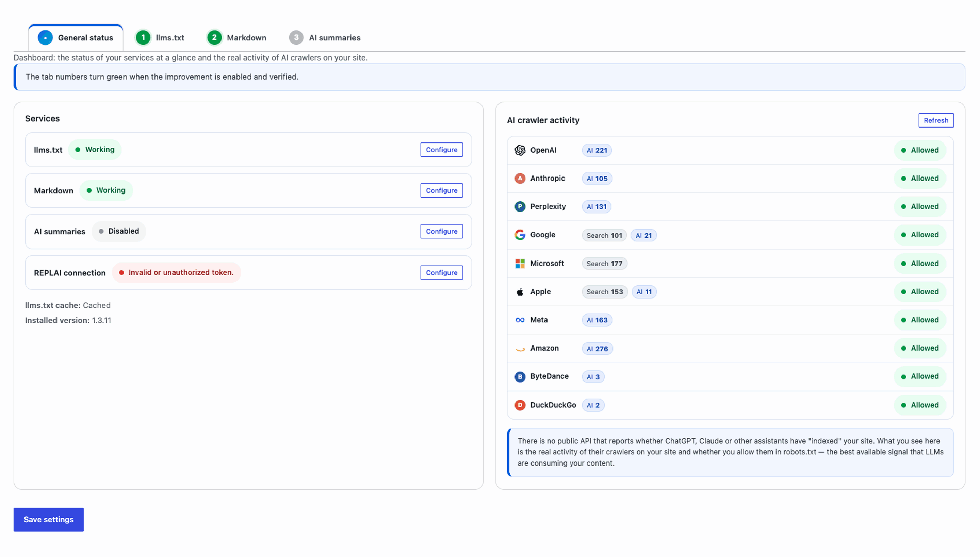Viewport: 980px width, 557px height.
Task: Click the Apple logo icon
Action: tap(520, 292)
